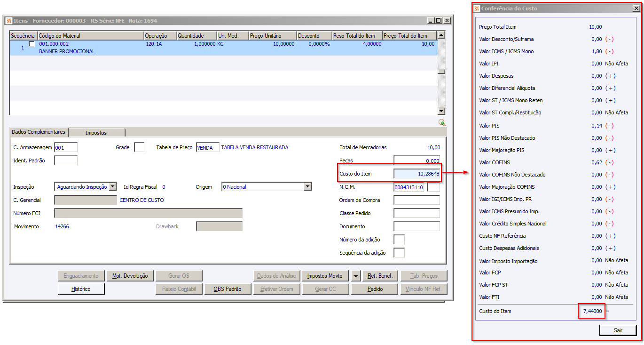Open the Histórico button
This screenshot has height=345, width=644.
81,289
